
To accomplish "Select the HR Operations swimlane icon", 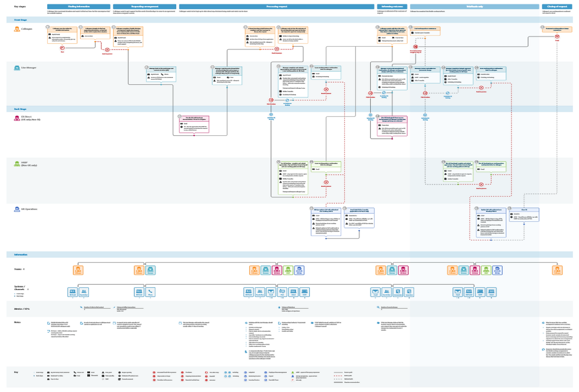I will coord(17,209).
